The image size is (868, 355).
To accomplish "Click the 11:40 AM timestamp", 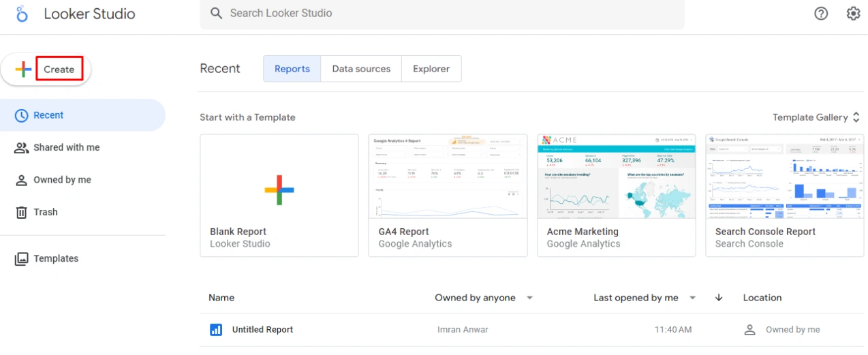I will click(673, 330).
